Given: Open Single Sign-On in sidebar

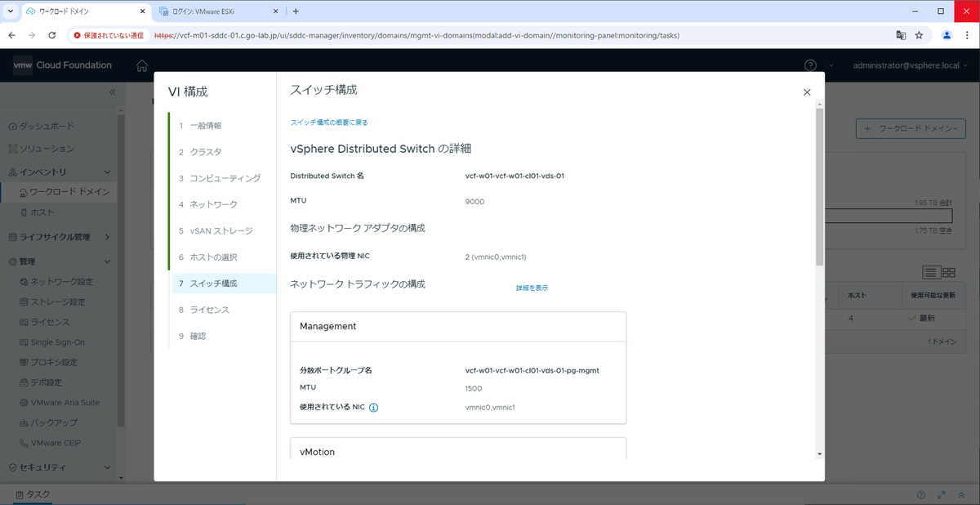Looking at the screenshot, I should (x=52, y=342).
